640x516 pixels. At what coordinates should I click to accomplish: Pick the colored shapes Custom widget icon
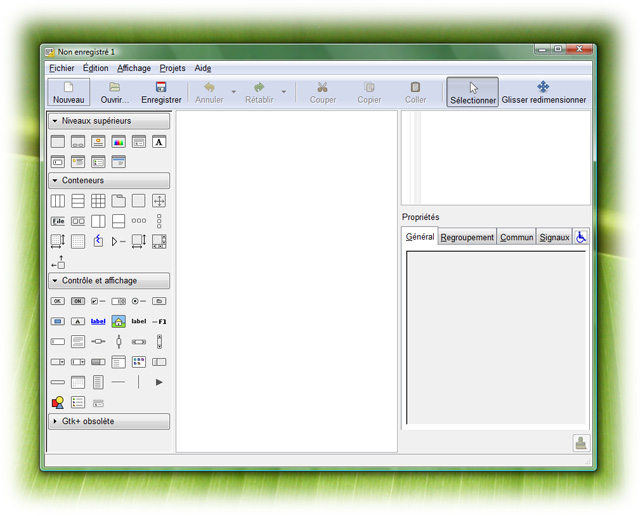pyautogui.click(x=58, y=403)
